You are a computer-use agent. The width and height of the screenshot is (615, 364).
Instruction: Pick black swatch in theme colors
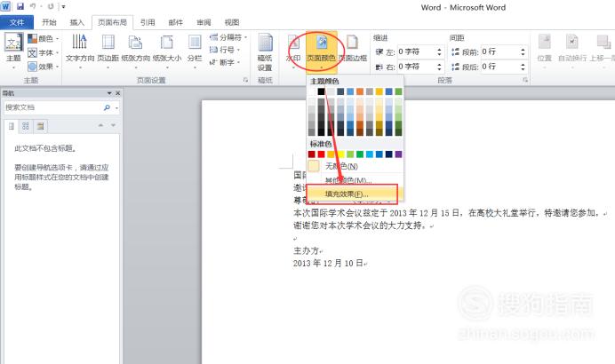click(321, 91)
